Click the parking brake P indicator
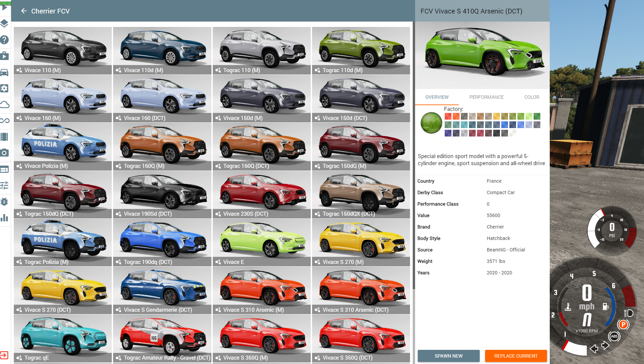 623,325
